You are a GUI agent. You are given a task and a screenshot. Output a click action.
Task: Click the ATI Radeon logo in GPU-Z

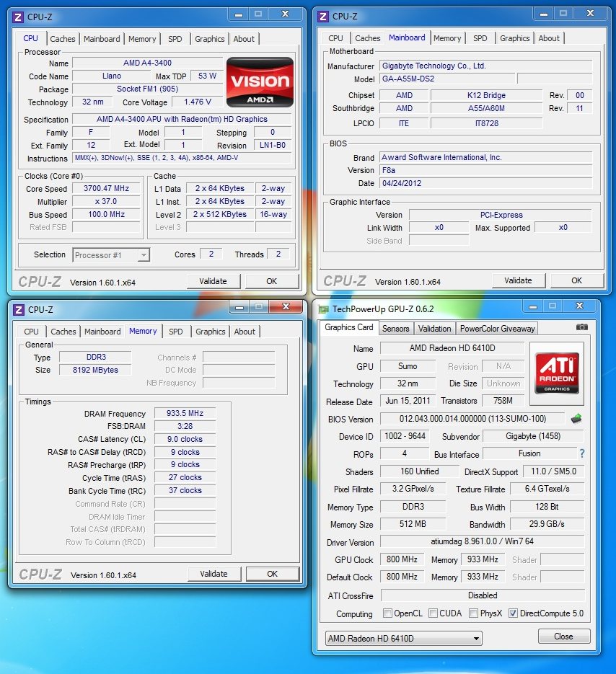[556, 368]
